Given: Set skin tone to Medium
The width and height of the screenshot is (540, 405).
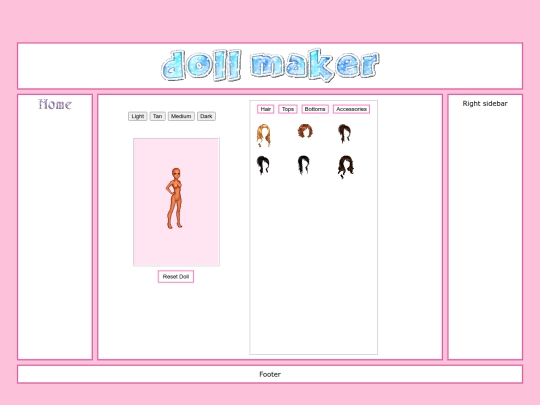Looking at the screenshot, I should pyautogui.click(x=181, y=116).
